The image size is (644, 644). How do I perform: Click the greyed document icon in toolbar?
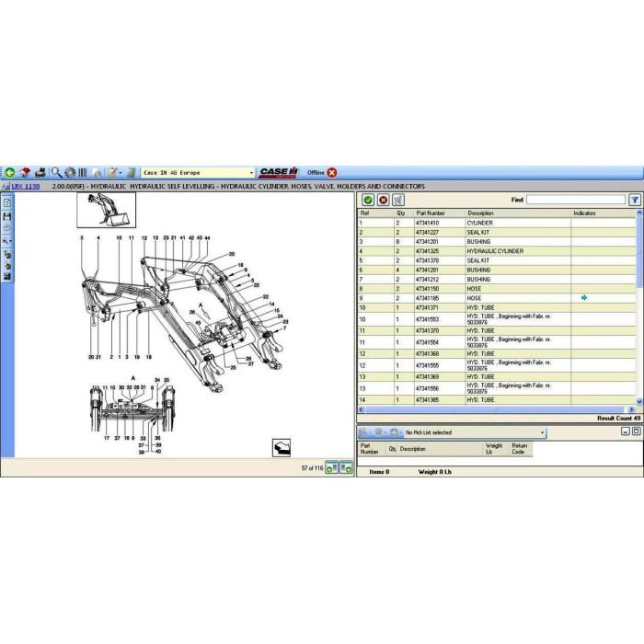pos(98,173)
